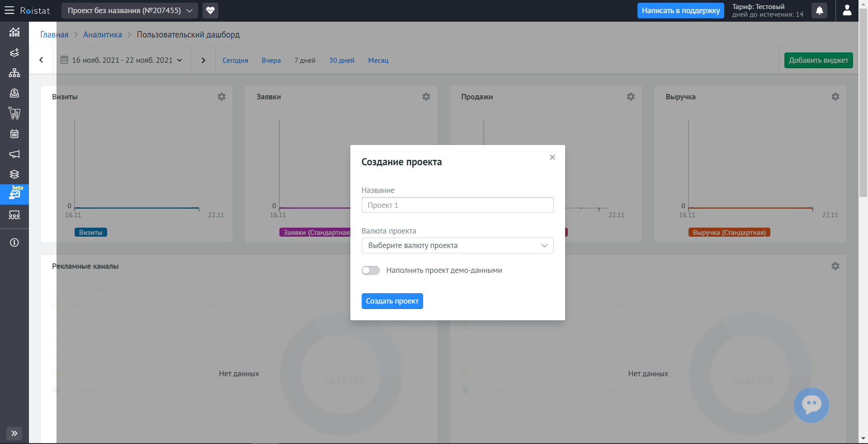This screenshot has height=444, width=868.
Task: Toggle Наполнить проект демо-данными switch
Action: pyautogui.click(x=371, y=271)
